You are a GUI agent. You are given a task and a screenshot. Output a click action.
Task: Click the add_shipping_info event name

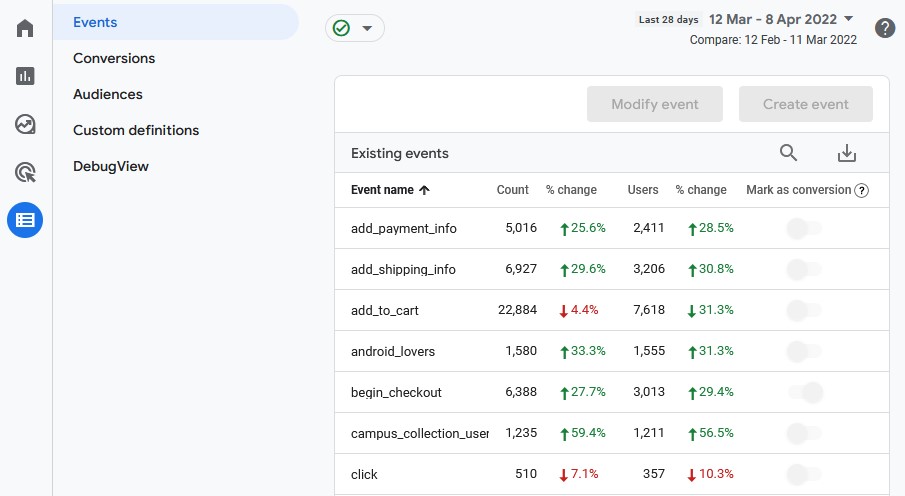[403, 270]
